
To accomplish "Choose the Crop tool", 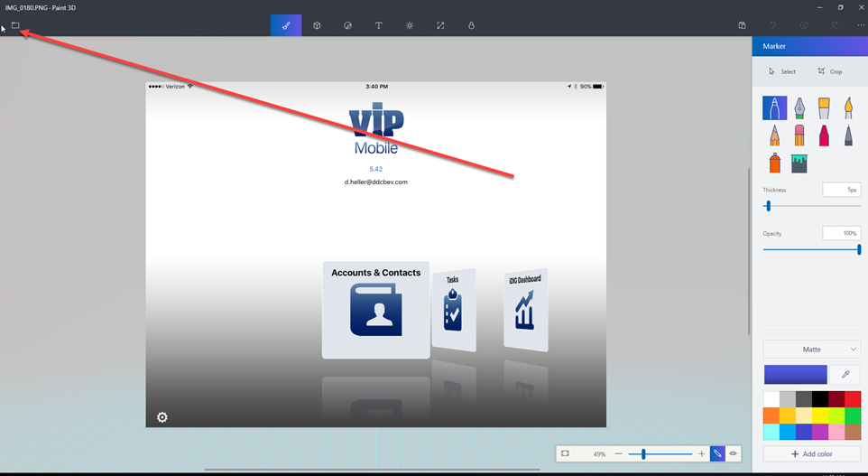I will pos(830,71).
